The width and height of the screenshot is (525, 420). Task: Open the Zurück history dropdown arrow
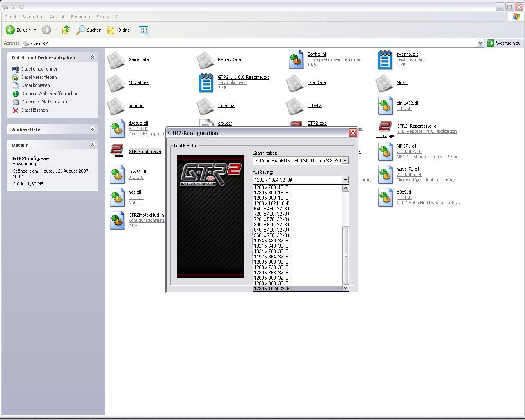pos(35,30)
